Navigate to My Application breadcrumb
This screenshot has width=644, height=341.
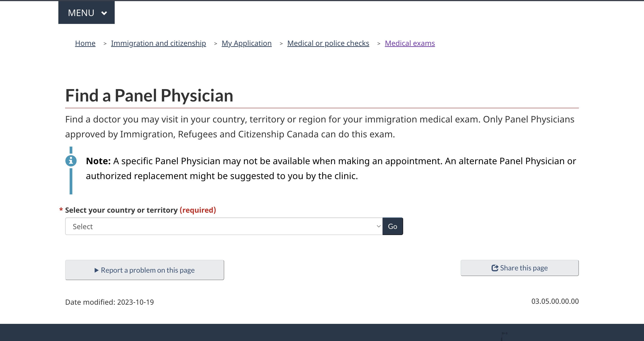pos(247,43)
